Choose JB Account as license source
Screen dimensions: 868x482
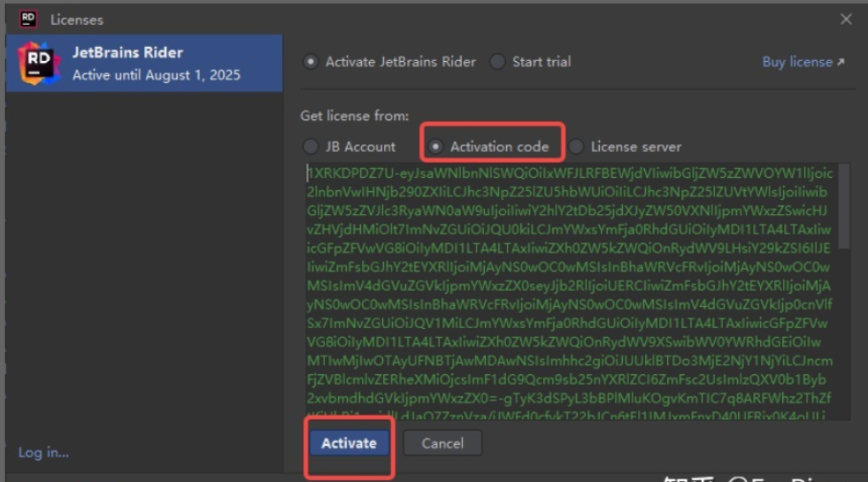click(311, 147)
